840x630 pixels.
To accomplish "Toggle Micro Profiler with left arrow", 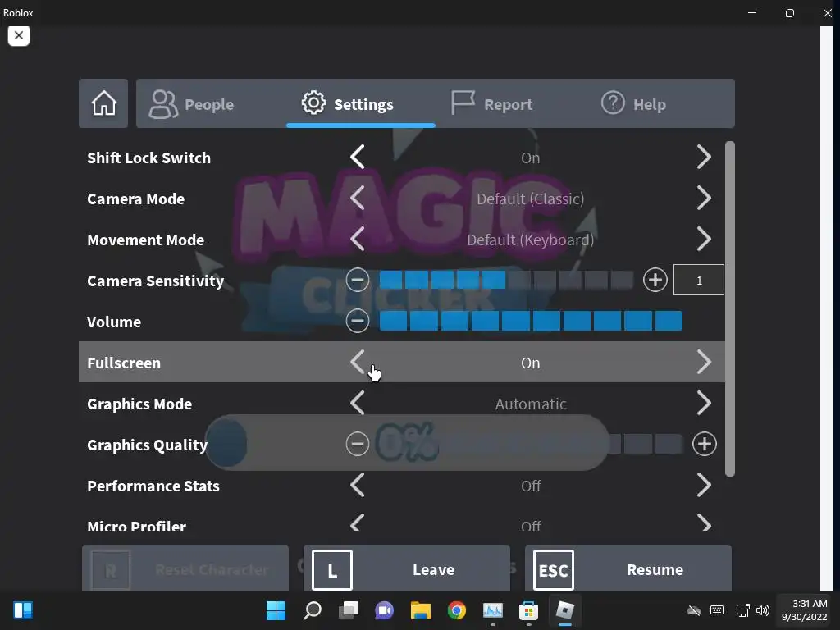I will point(358,523).
